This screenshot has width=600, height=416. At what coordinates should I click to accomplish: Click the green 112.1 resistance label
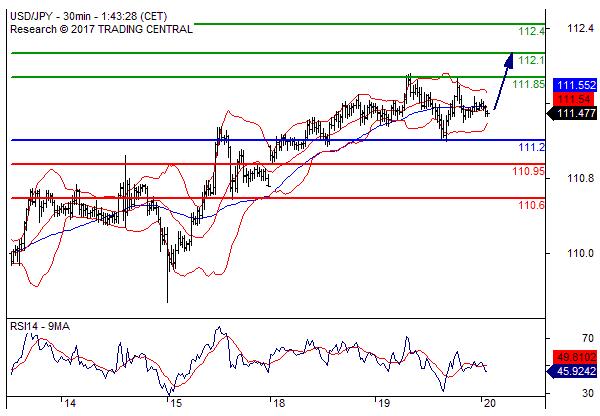pos(531,60)
